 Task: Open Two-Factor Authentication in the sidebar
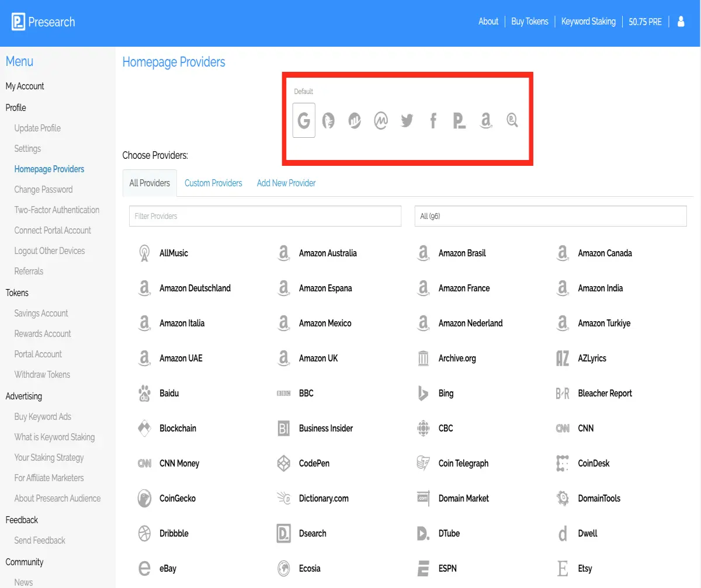pyautogui.click(x=57, y=210)
